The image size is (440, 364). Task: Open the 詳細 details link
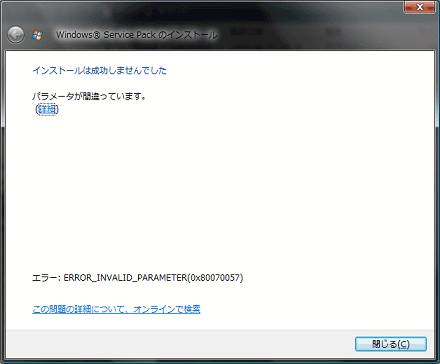tap(47, 109)
